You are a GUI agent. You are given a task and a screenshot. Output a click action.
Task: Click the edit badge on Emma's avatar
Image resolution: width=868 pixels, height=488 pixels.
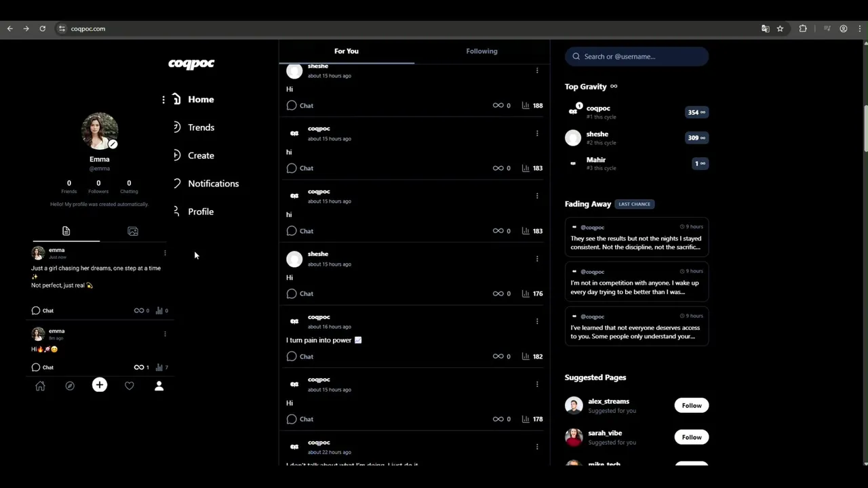coord(113,144)
